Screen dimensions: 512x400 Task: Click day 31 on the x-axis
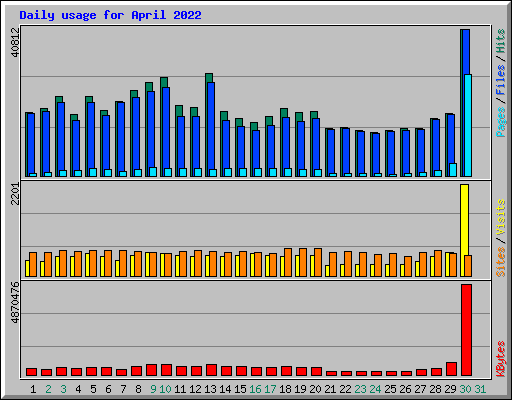[x=480, y=389]
